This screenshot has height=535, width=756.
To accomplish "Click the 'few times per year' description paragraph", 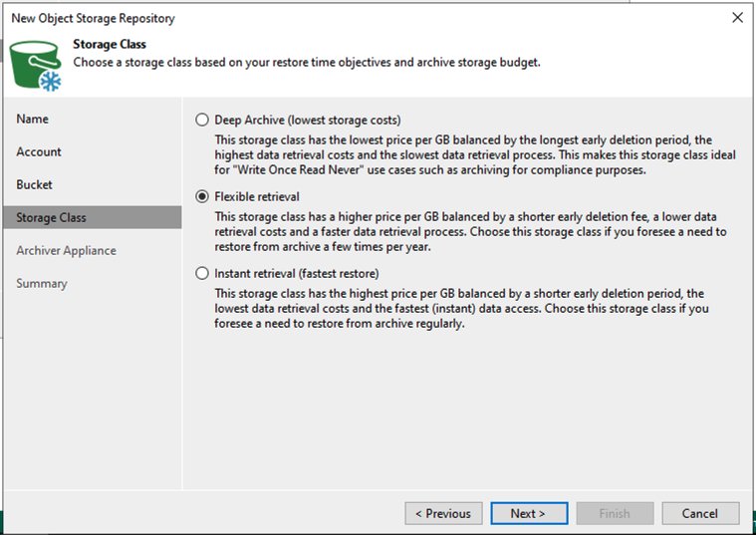I will (470, 231).
